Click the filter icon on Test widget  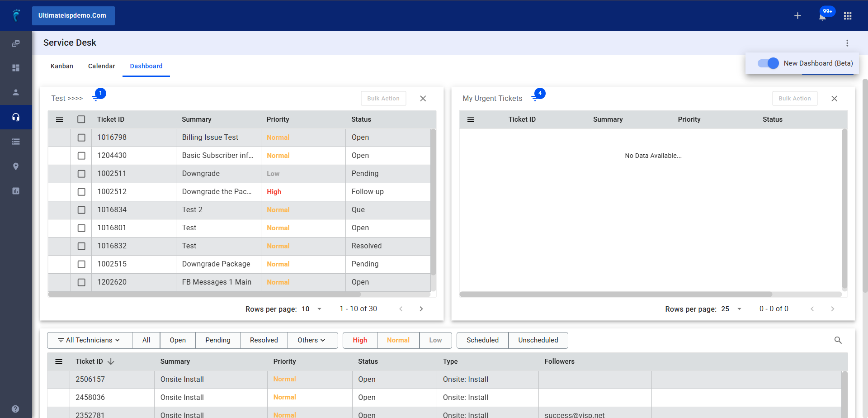coord(95,98)
